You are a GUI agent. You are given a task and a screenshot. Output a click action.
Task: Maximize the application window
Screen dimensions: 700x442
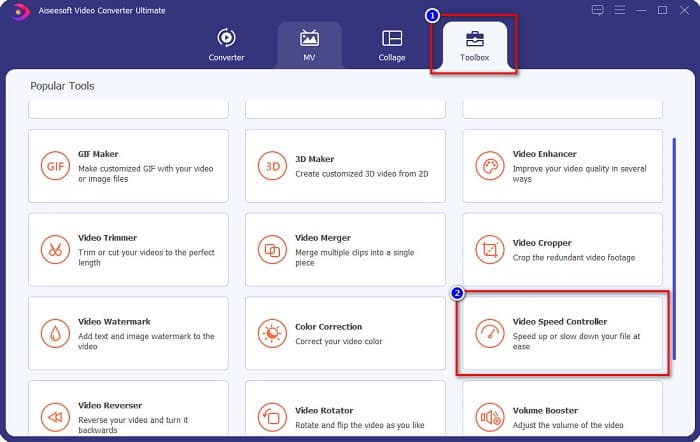[x=662, y=10]
